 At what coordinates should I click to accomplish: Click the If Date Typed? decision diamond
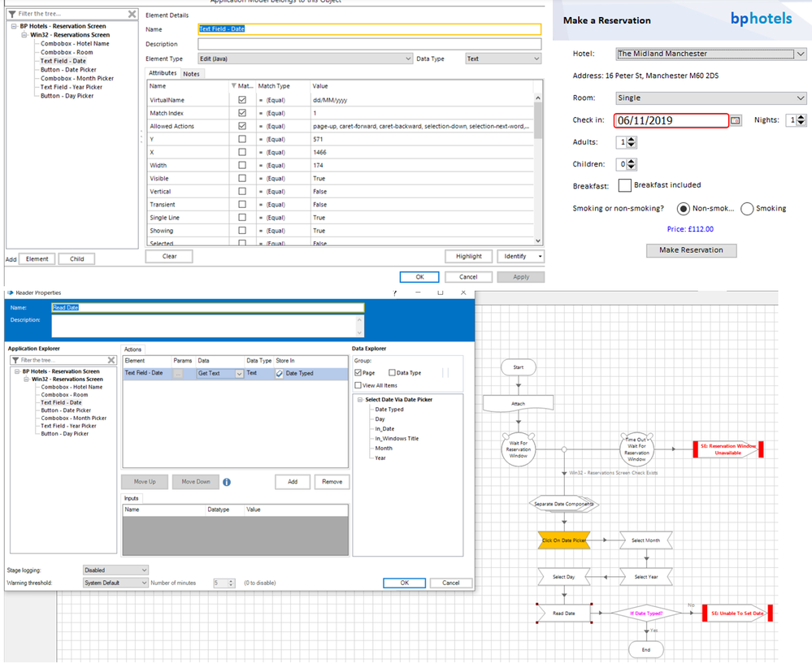[640, 613]
